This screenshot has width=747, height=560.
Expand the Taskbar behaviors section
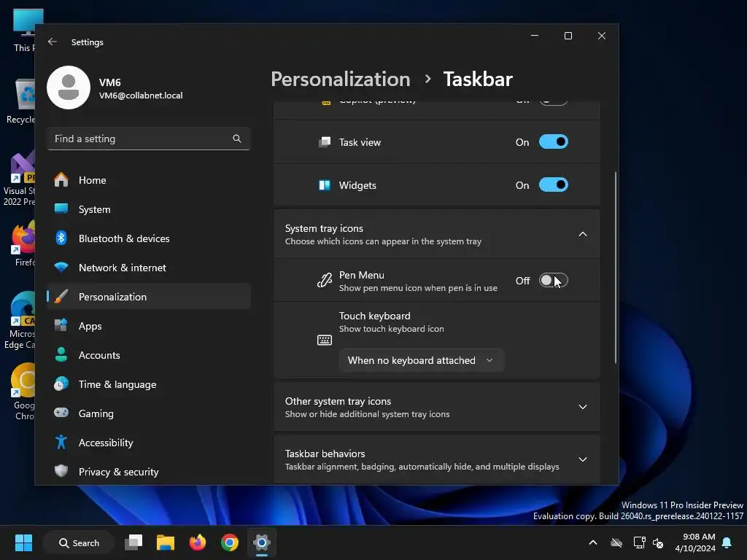click(582, 459)
